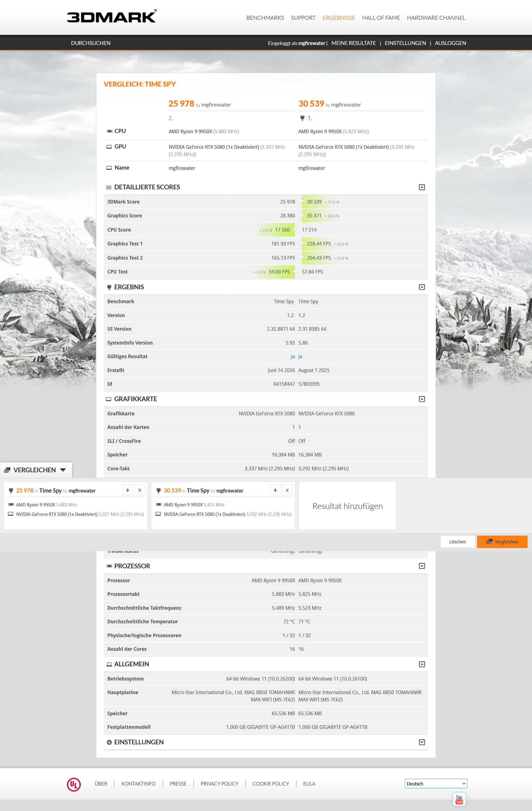The image size is (532, 811).
Task: Click second Ja link in Gültiges Resultat
Action: click(300, 356)
